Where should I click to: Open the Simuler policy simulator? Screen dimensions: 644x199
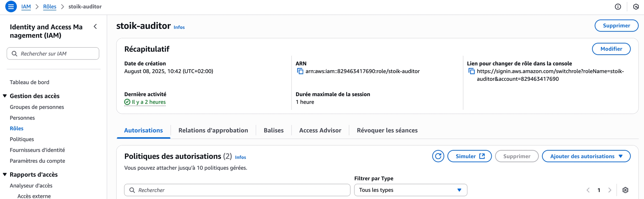pos(469,156)
